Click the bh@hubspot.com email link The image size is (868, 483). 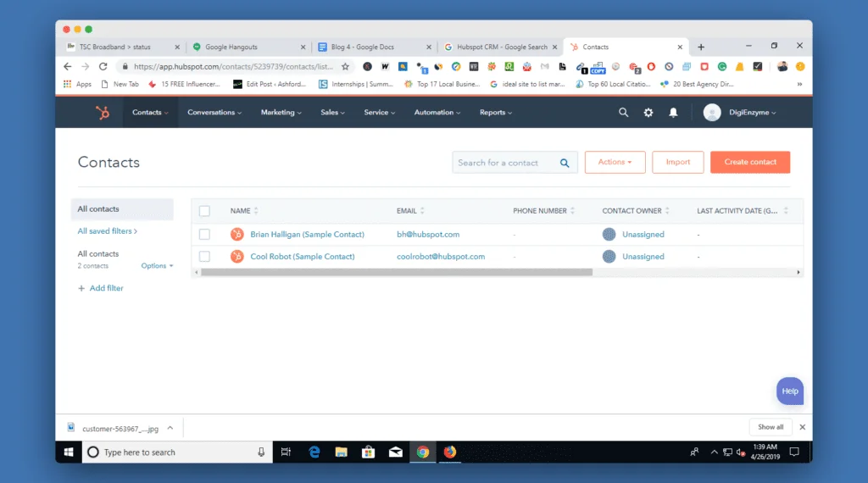click(x=428, y=234)
